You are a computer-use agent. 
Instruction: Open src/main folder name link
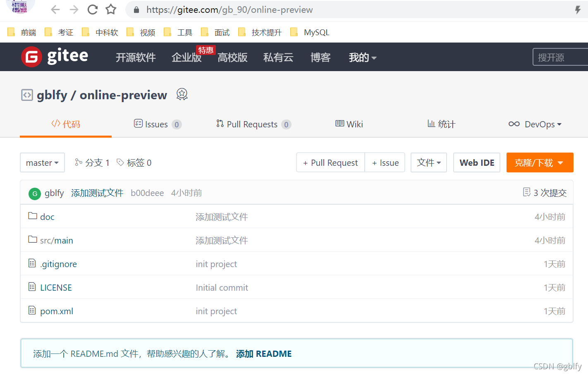tap(57, 241)
